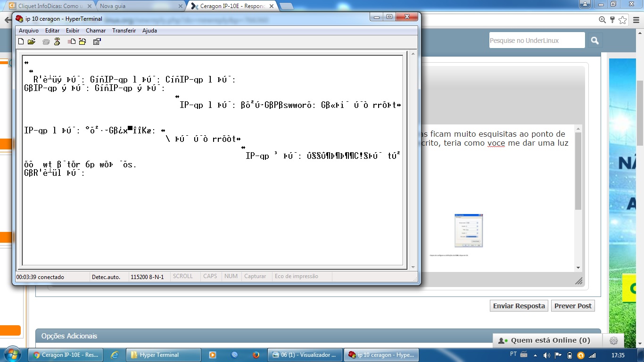Click the settings gear beside Quem está Online
The image size is (644, 362).
point(614,340)
